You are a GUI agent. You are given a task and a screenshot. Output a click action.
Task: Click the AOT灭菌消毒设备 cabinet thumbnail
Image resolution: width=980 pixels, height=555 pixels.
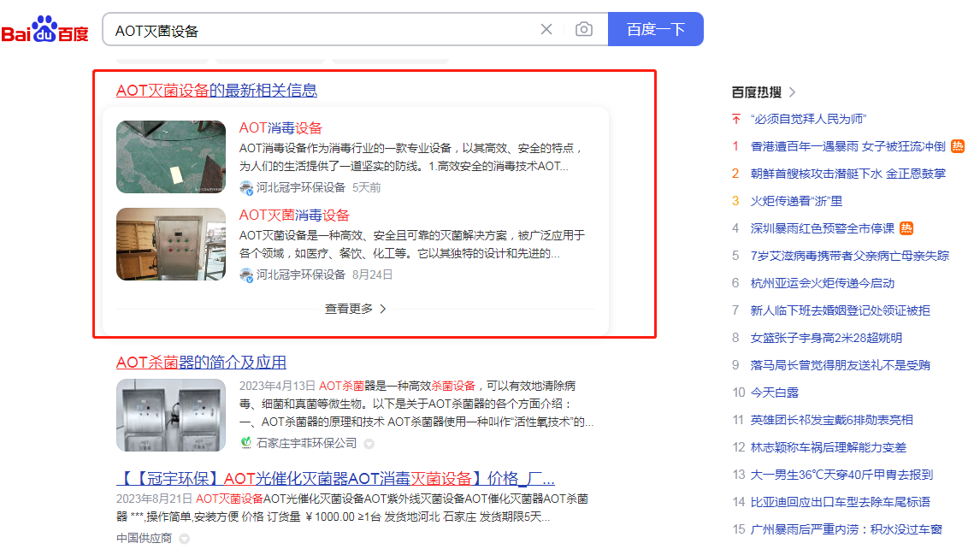click(171, 245)
